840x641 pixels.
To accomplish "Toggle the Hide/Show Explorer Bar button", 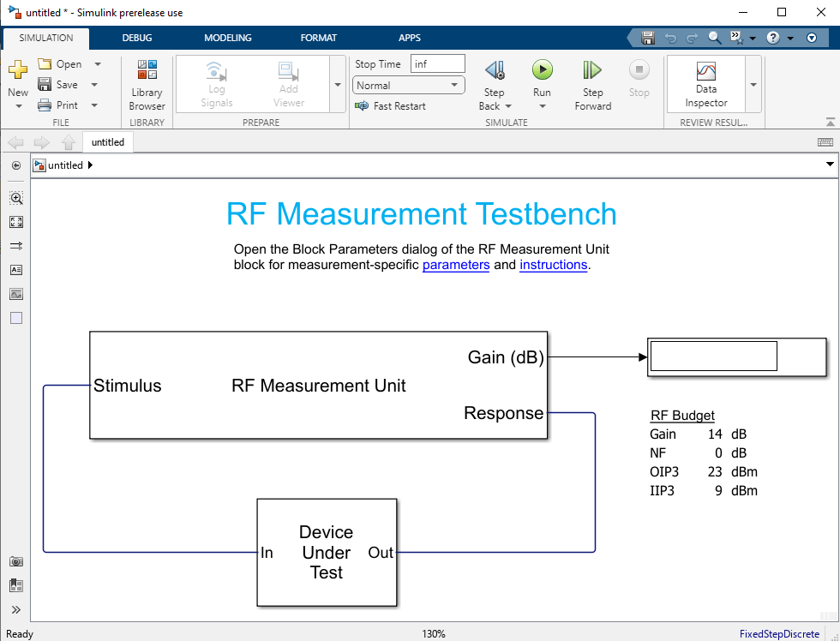I will pyautogui.click(x=16, y=165).
